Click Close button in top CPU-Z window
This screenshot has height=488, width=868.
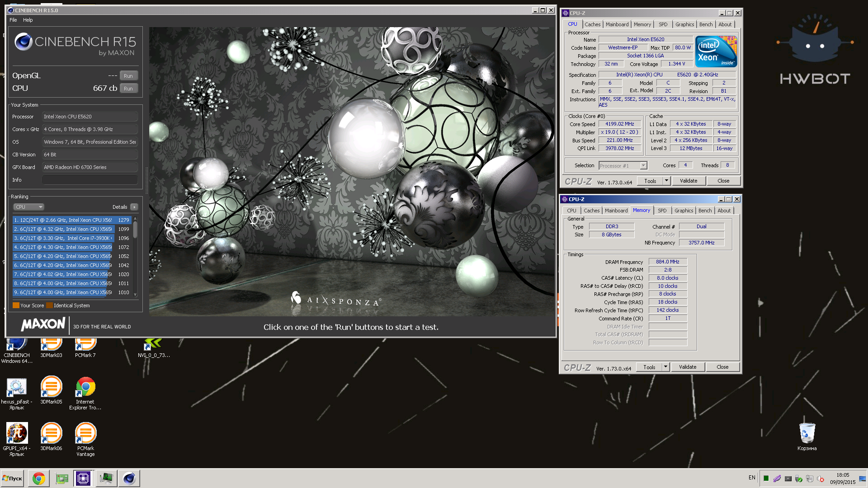[x=723, y=181]
